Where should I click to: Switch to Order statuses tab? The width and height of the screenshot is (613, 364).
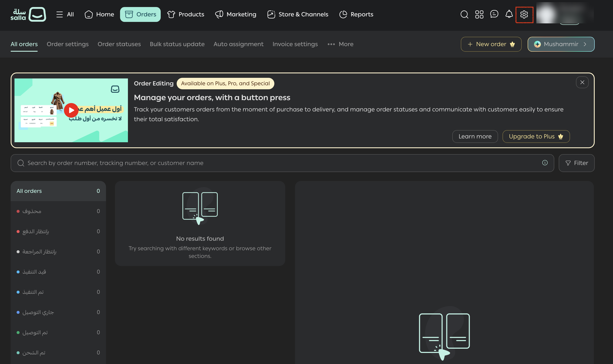(x=119, y=44)
